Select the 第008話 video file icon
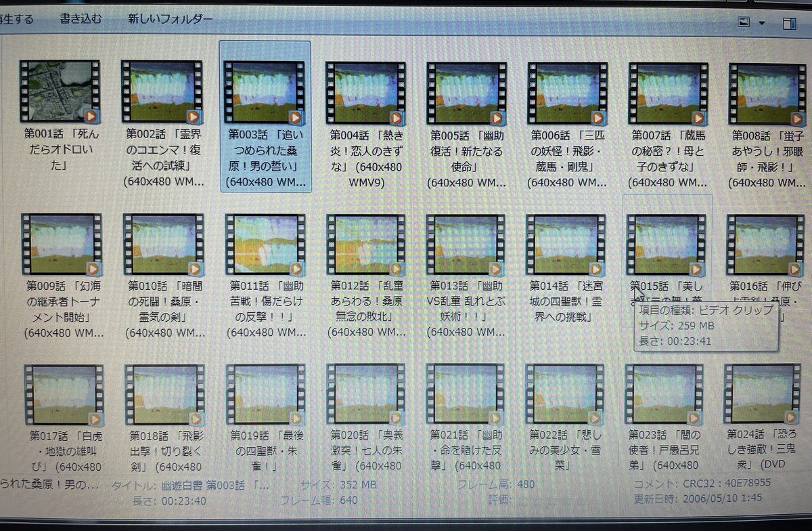The width and height of the screenshot is (812, 531). click(768, 93)
